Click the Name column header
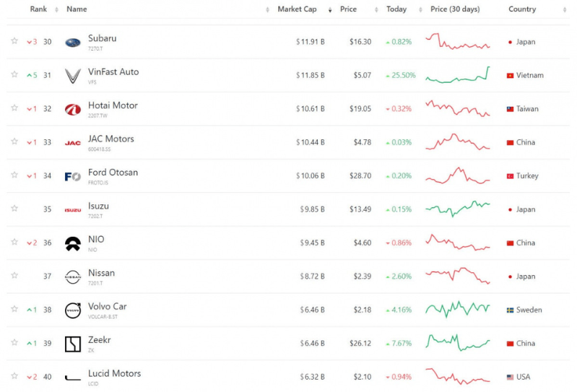 pyautogui.click(x=77, y=9)
